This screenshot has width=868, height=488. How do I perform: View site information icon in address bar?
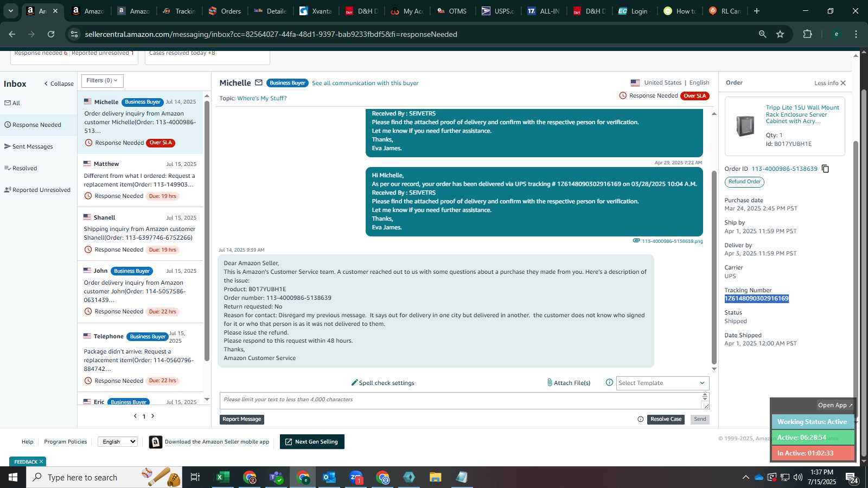74,34
